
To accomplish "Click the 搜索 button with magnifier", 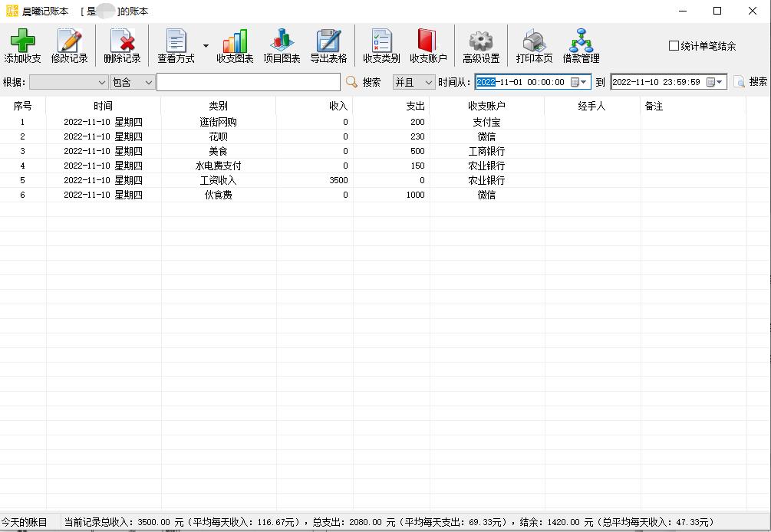I will coord(364,82).
